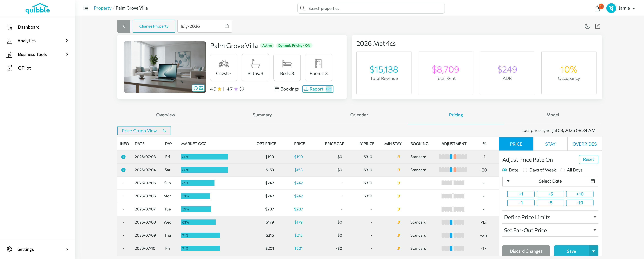Collapse the sidebar menu toggle icon
This screenshot has height=259, width=644.
tap(86, 8)
